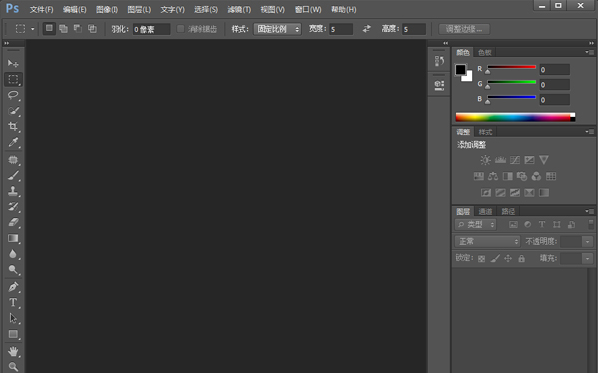Open the 样式 fixed-ratio dropdown
Image resolution: width=598 pixels, height=373 pixels.
277,29
